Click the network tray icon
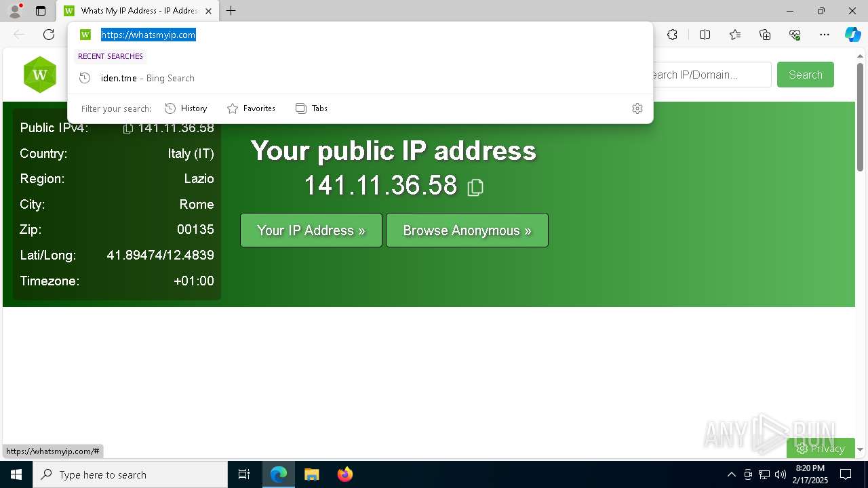Screen dimensions: 868x488 tap(764, 474)
